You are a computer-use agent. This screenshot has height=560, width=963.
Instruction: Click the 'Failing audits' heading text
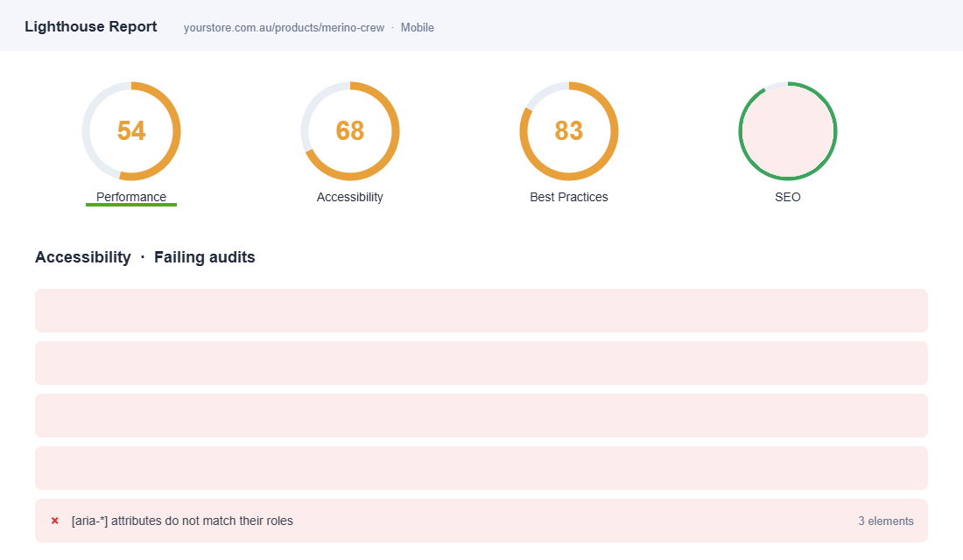pos(205,257)
